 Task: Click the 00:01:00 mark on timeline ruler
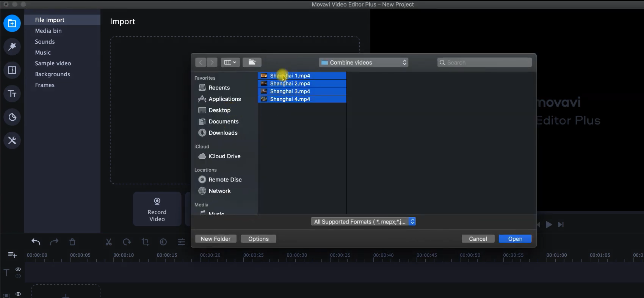click(556, 255)
